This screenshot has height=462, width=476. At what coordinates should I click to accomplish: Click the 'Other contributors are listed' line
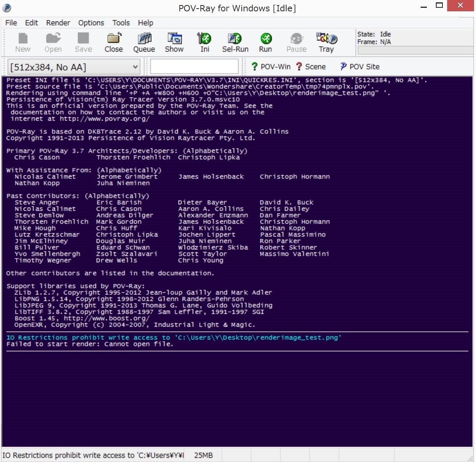pos(110,273)
